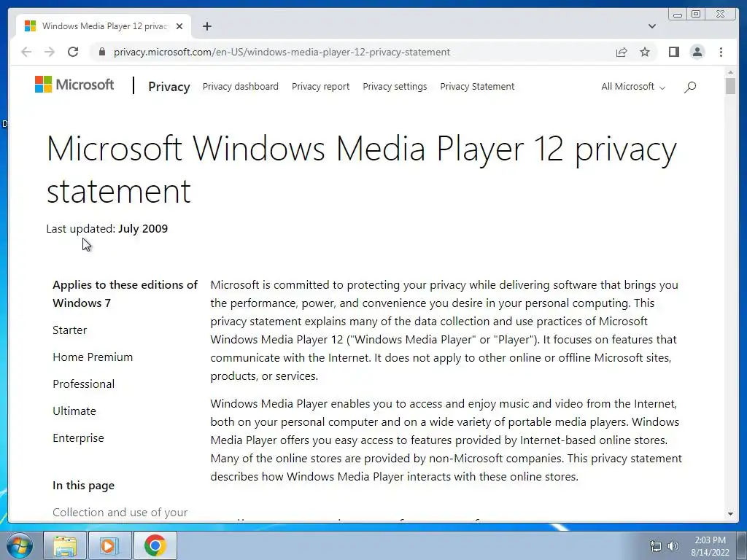Click the volume speaker tray icon

673,546
